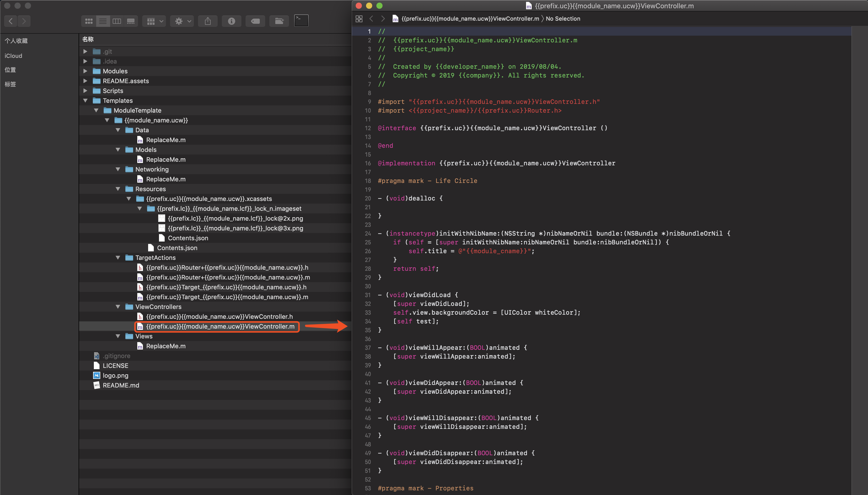Select iCloud in Finder sidebar
Image resolution: width=868 pixels, height=495 pixels.
pos(13,56)
